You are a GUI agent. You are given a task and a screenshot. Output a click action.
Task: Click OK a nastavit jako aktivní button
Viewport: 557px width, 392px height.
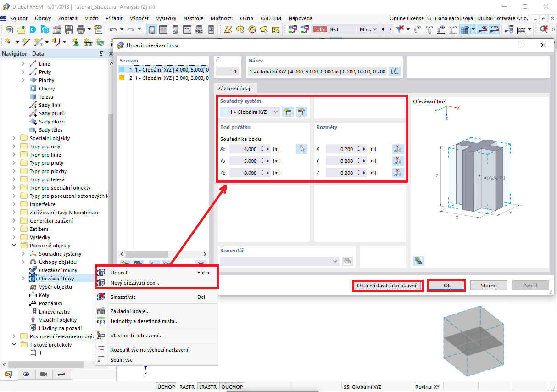click(386, 286)
